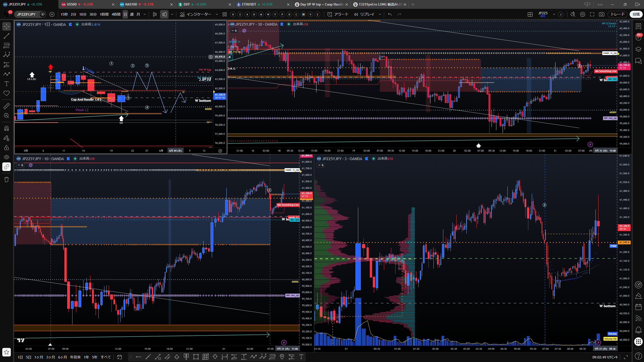Delete drawings with the trash icon
The height and width of the screenshot is (362, 644).
tap(7, 179)
